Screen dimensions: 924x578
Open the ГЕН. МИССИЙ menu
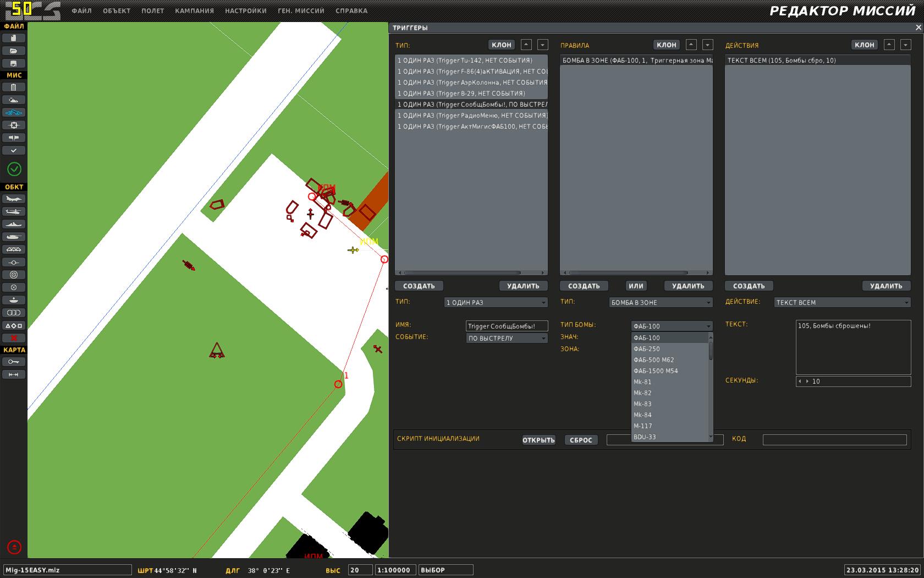click(x=301, y=10)
